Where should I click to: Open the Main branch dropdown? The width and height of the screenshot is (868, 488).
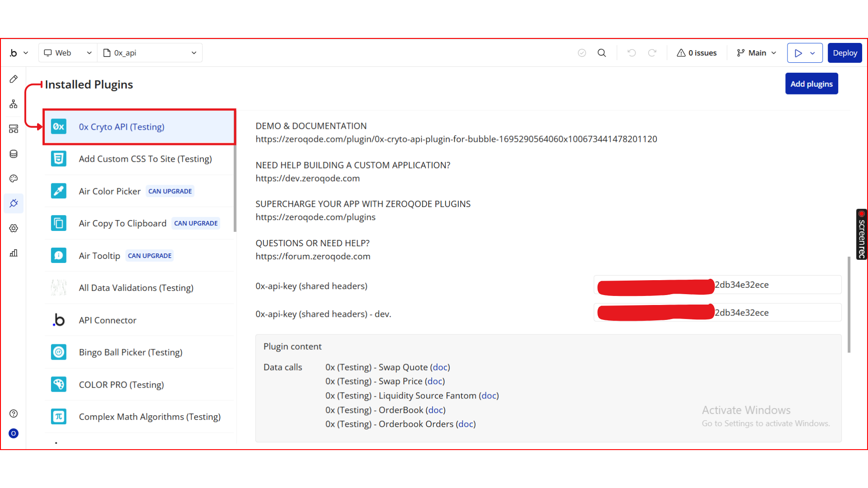click(x=756, y=53)
